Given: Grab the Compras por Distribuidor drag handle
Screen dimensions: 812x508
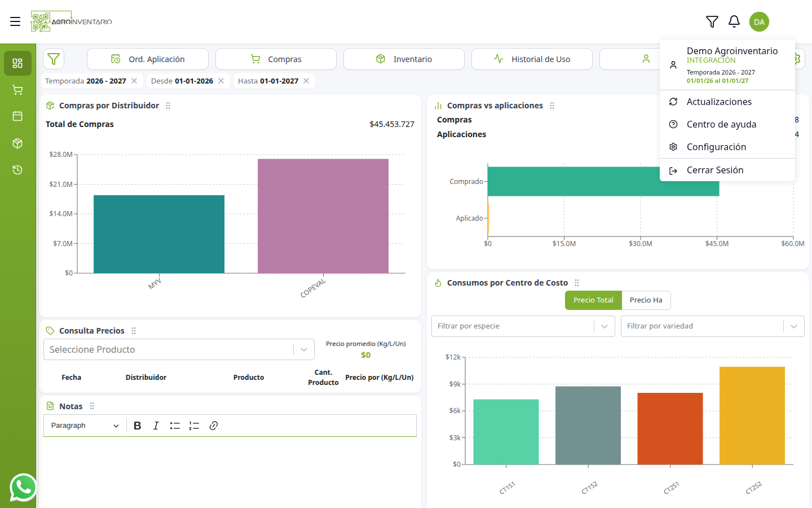Looking at the screenshot, I should coord(168,106).
